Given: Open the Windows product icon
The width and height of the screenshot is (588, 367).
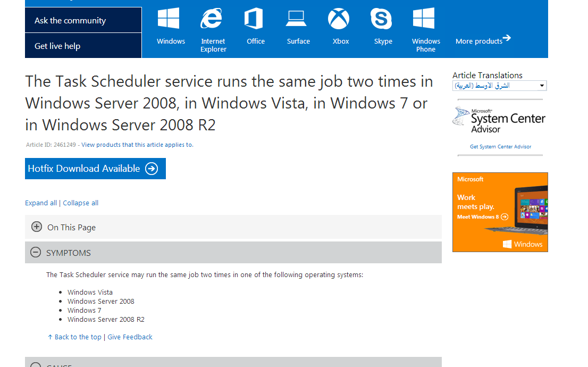Looking at the screenshot, I should click(x=169, y=19).
